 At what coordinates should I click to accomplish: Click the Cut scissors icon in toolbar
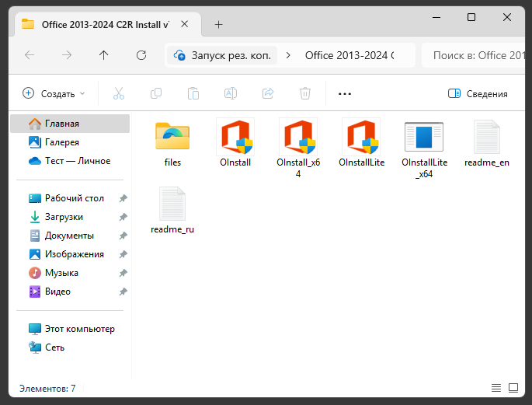click(x=119, y=93)
